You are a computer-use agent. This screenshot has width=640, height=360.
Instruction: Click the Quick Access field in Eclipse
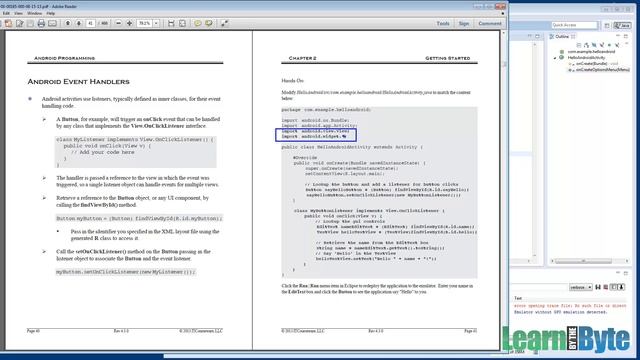pyautogui.click(x=574, y=25)
